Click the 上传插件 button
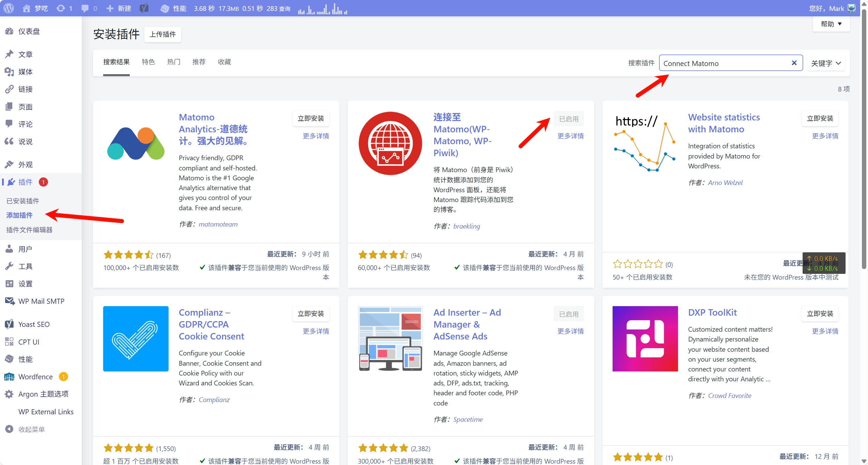Viewport: 868px width, 465px height. (163, 34)
